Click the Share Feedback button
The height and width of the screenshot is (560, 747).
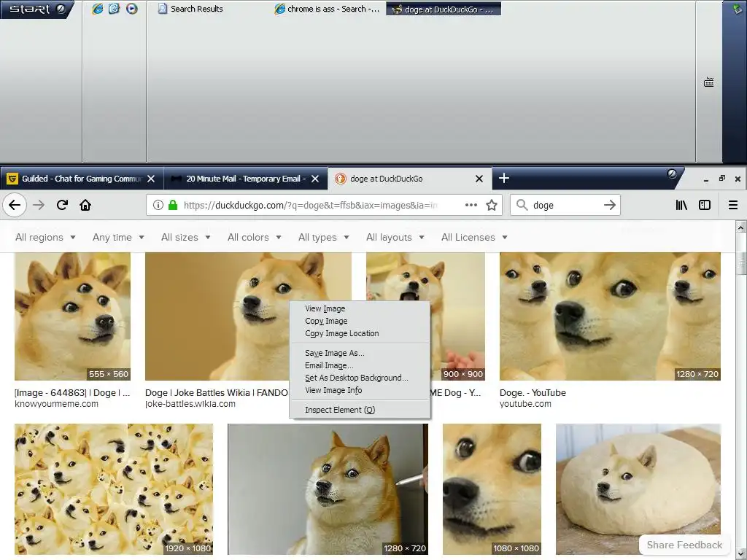click(x=684, y=545)
